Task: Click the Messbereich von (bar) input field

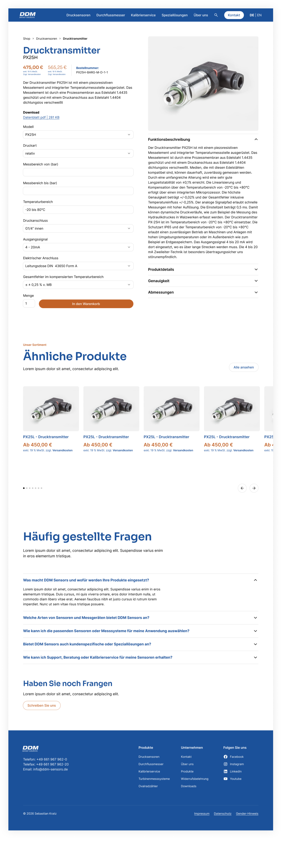Action: tap(78, 172)
